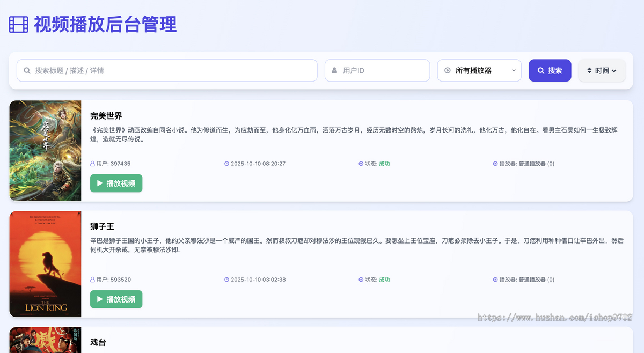Viewport: 644px width, 353px height.
Task: Open the 戏台 poster thumbnail
Action: (x=45, y=340)
